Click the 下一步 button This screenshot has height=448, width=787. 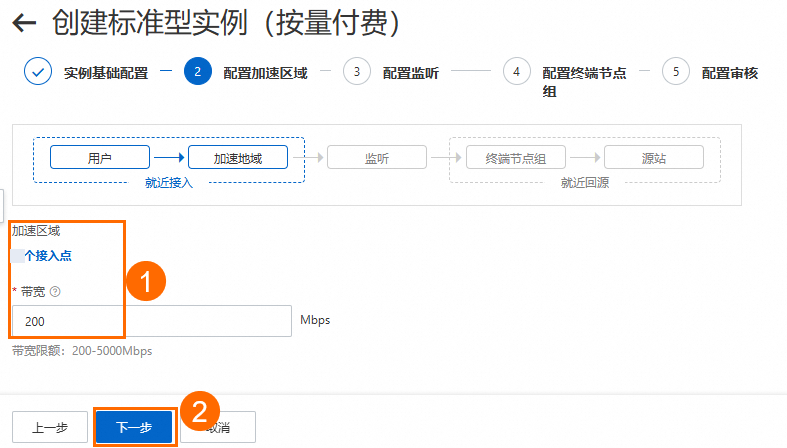pyautogui.click(x=134, y=427)
